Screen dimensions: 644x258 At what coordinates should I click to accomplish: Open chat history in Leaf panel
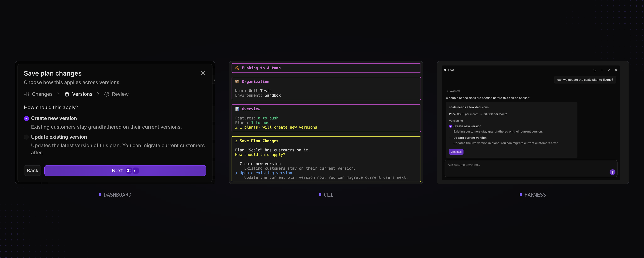pos(595,70)
